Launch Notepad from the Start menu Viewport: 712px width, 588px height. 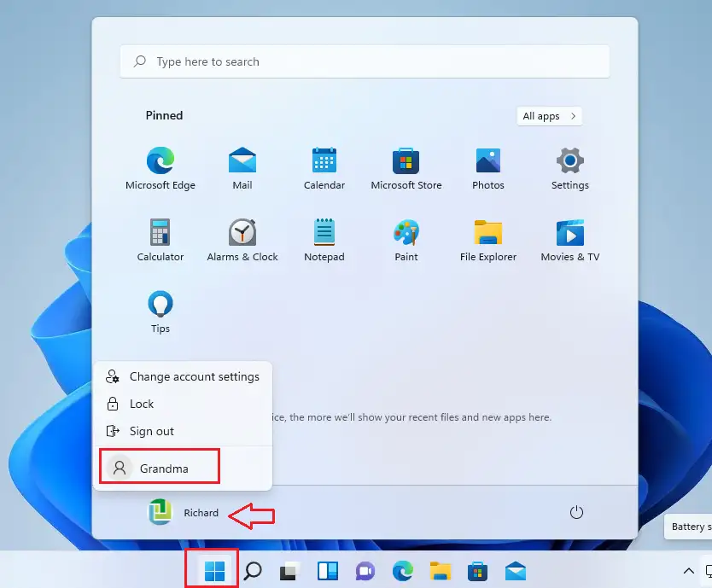point(324,240)
